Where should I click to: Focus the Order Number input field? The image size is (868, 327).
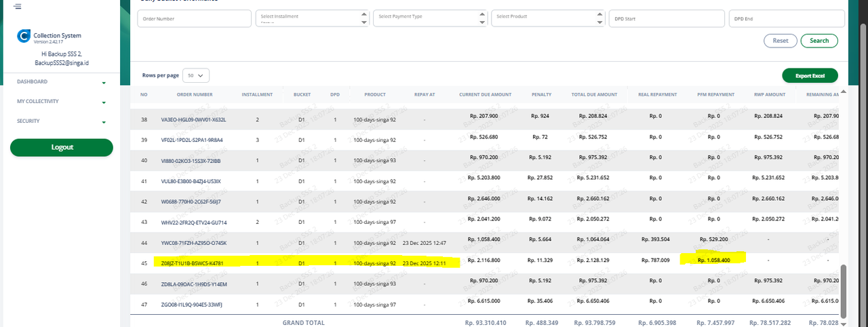click(194, 18)
